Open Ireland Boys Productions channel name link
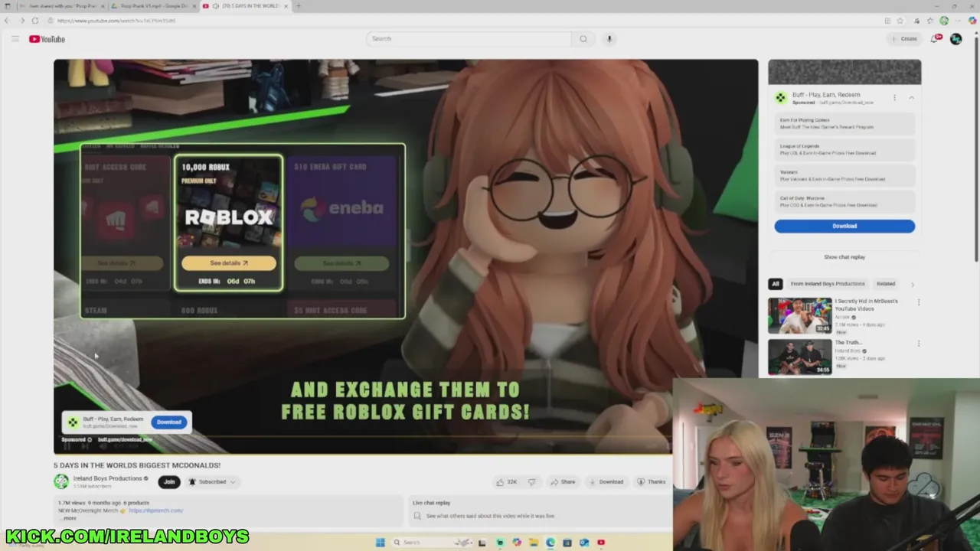This screenshot has width=980, height=551. (x=107, y=478)
